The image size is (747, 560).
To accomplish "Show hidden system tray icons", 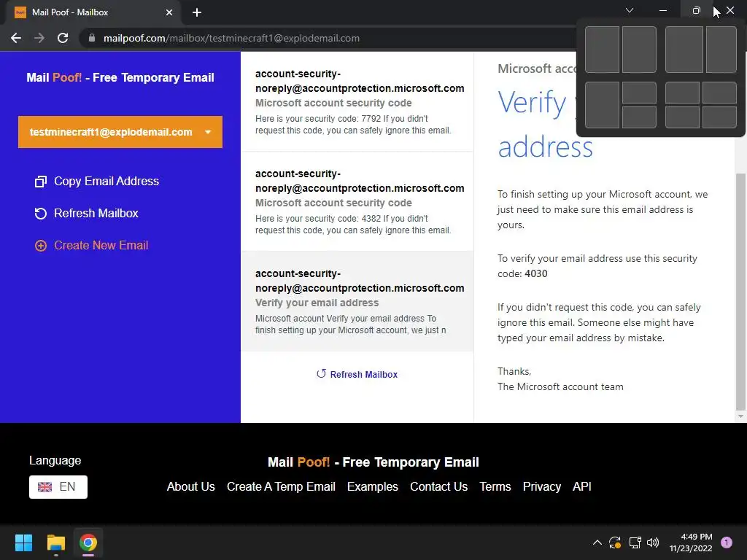I will tap(597, 542).
